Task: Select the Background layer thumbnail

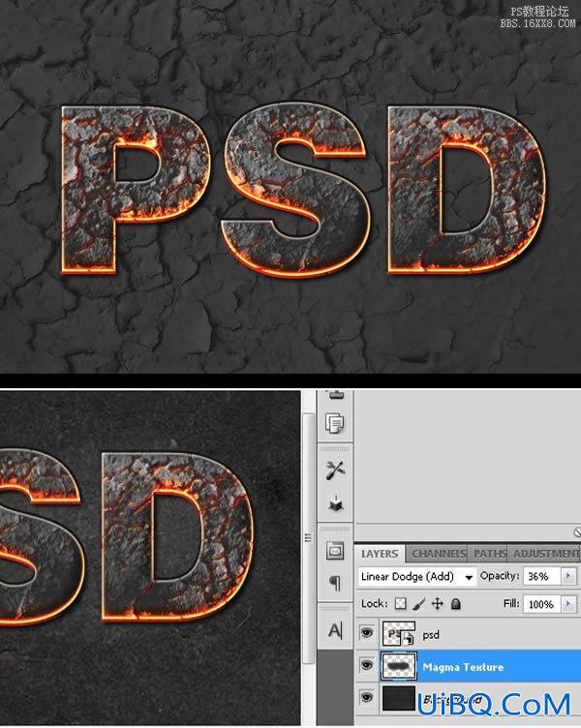Action: coord(398,698)
